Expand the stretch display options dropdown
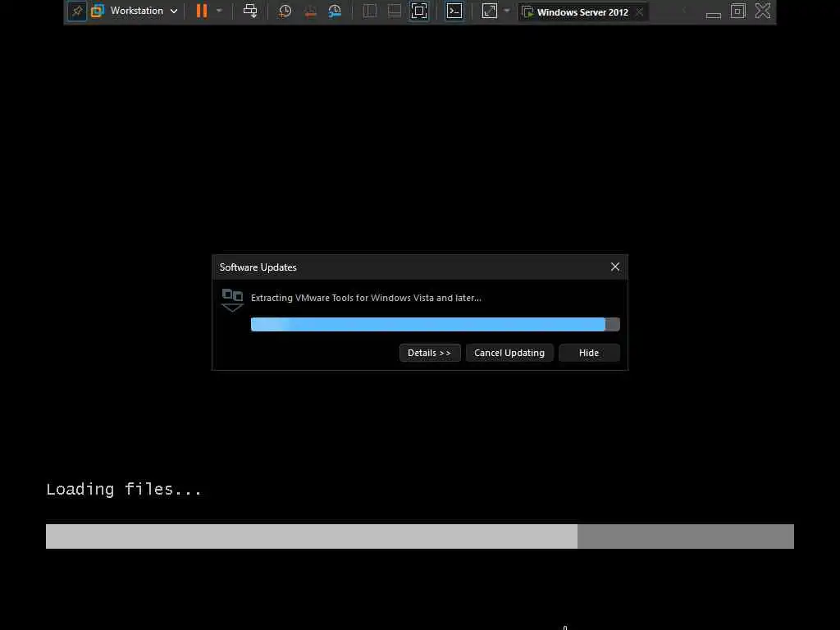 [507, 11]
